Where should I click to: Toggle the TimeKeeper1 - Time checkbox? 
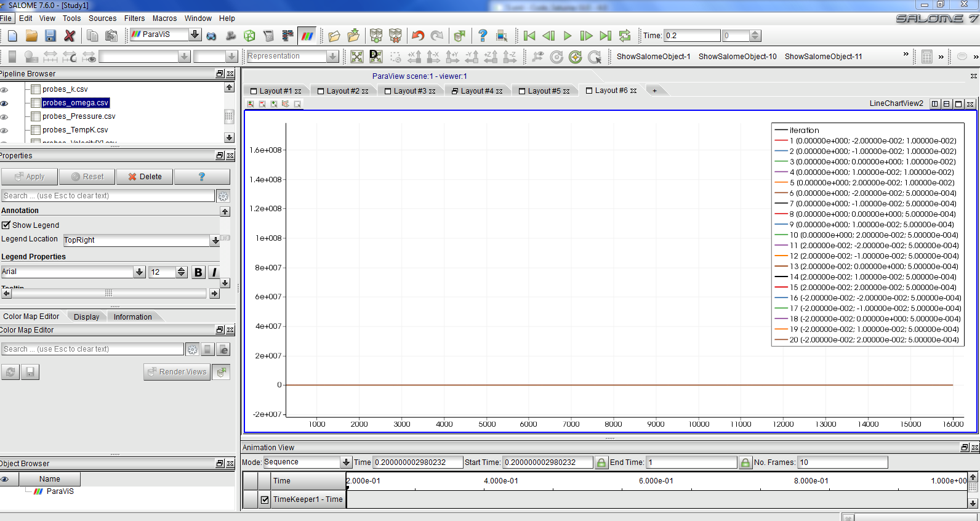tap(265, 499)
